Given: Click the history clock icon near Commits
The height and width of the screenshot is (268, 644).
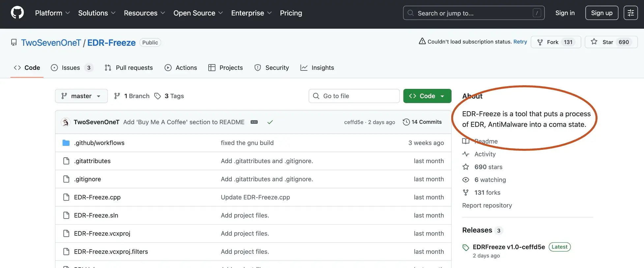Looking at the screenshot, I should (x=406, y=122).
